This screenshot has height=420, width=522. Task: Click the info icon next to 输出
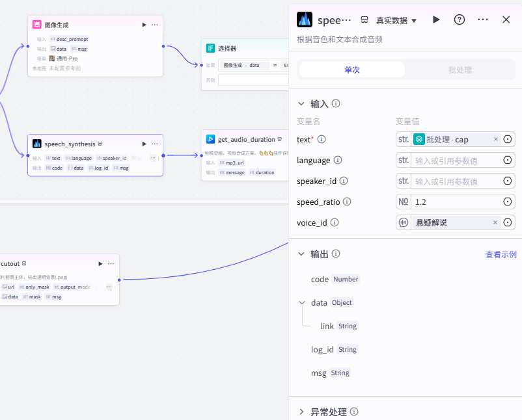(336, 254)
